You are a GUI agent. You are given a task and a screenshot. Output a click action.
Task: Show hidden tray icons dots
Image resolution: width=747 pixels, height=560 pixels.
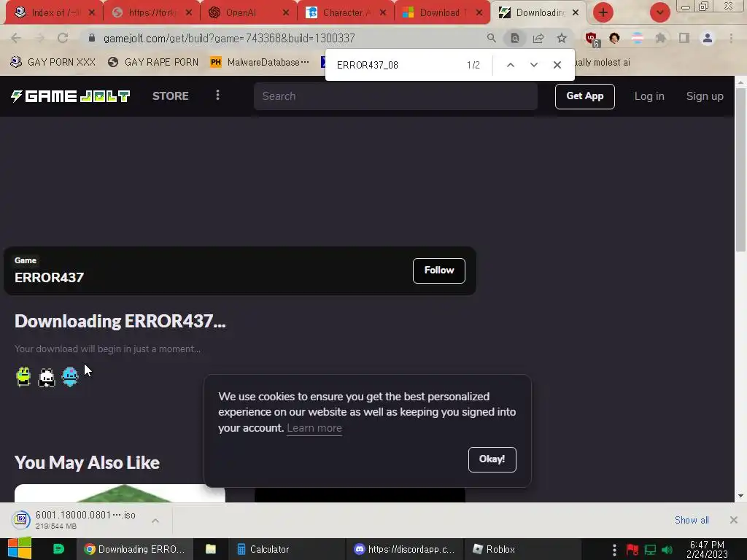[614, 550]
